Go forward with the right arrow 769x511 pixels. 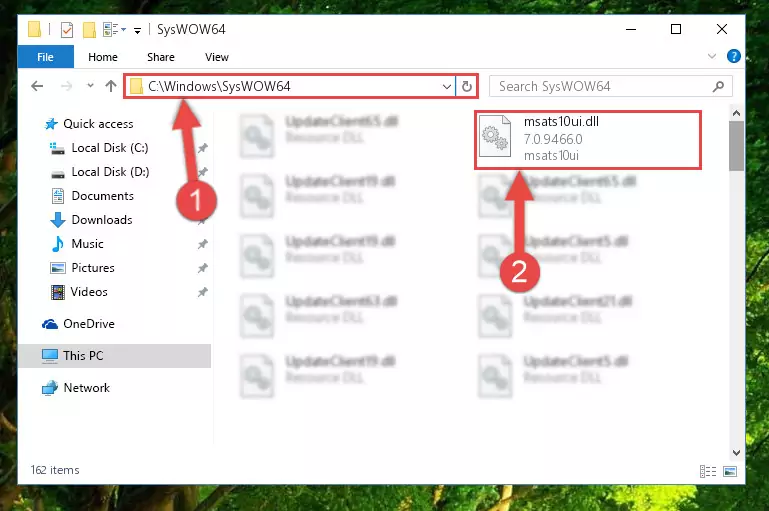pos(66,87)
